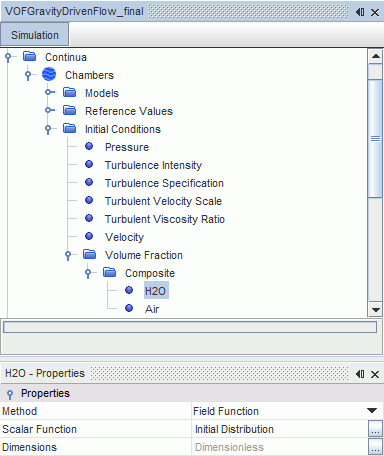Expand the Models tree node
This screenshot has height=456, width=384.
coord(49,92)
